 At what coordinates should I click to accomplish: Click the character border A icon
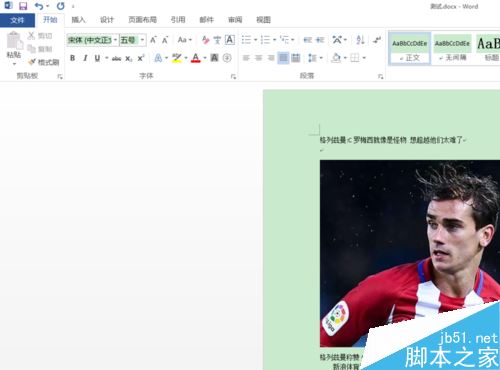(230, 40)
